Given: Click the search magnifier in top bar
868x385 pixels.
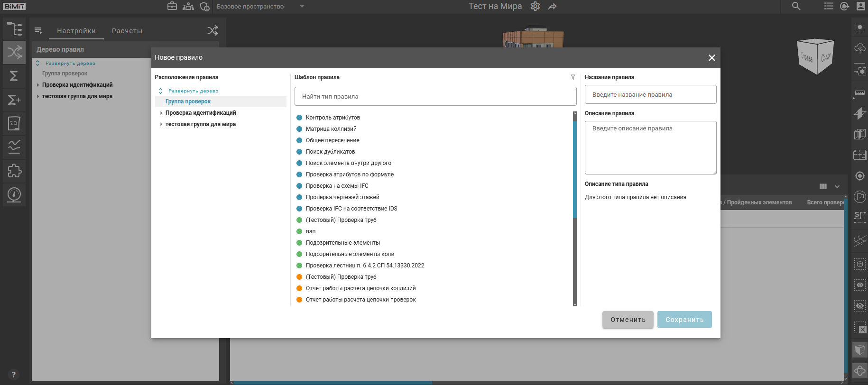Looking at the screenshot, I should pos(796,7).
